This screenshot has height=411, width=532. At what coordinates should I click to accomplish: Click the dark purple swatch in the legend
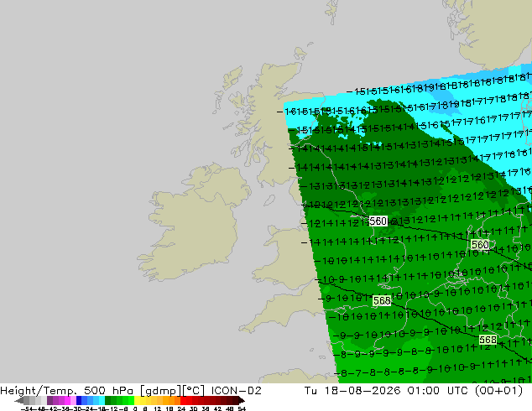50,401
